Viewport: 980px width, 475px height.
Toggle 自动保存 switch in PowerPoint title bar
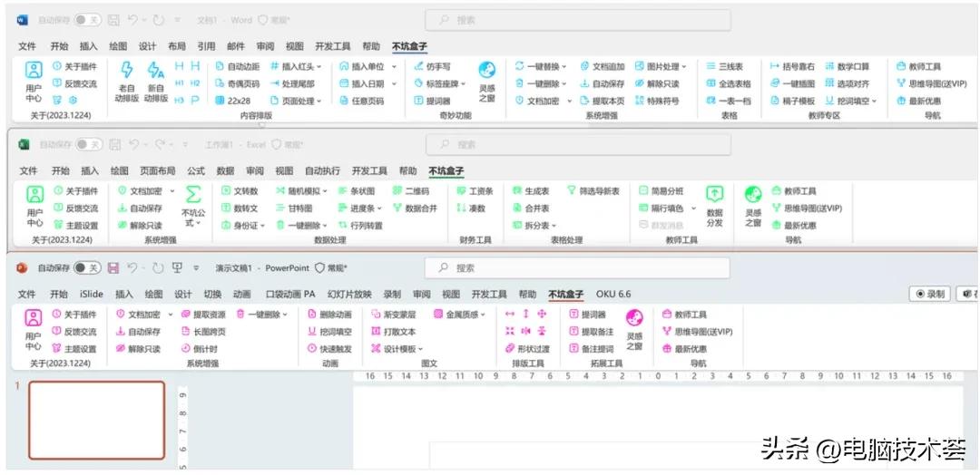[87, 267]
